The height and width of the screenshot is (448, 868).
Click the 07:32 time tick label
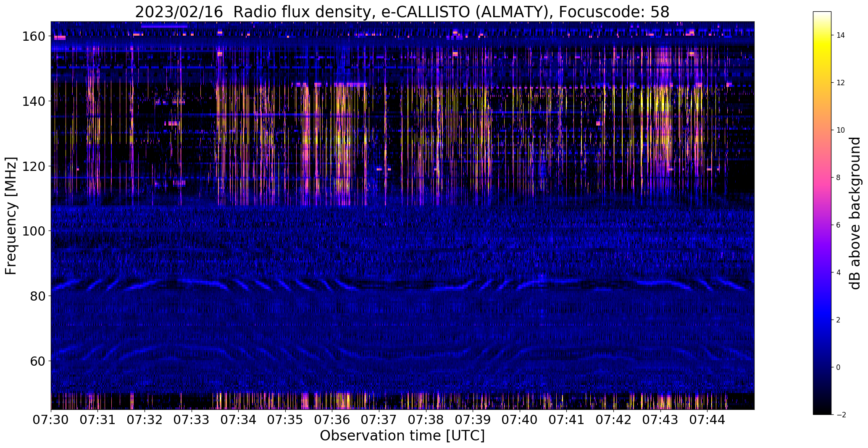(145, 420)
